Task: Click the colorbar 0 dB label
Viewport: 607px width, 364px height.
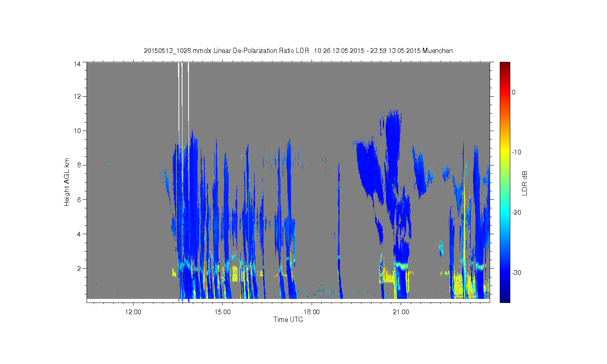Action: 514,92
